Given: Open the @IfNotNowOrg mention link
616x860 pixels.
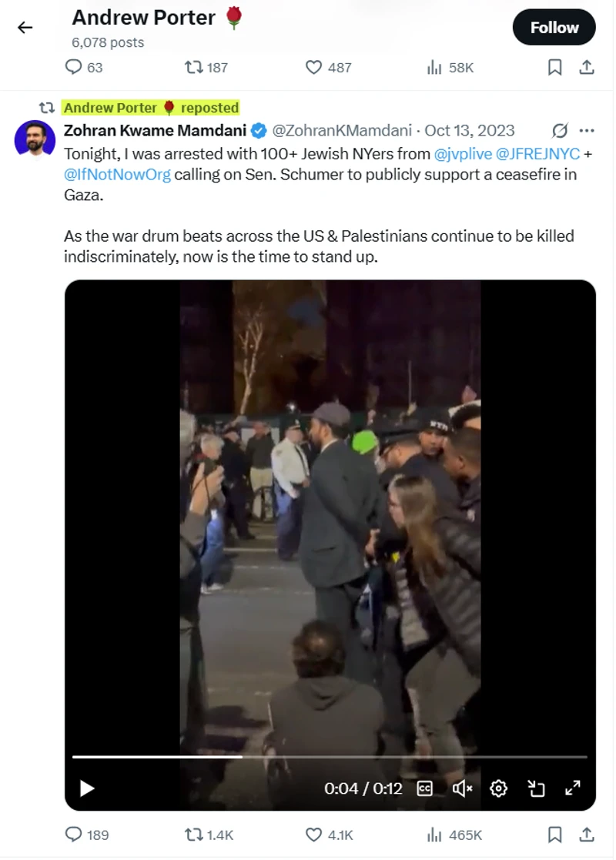Looking at the screenshot, I should [117, 175].
